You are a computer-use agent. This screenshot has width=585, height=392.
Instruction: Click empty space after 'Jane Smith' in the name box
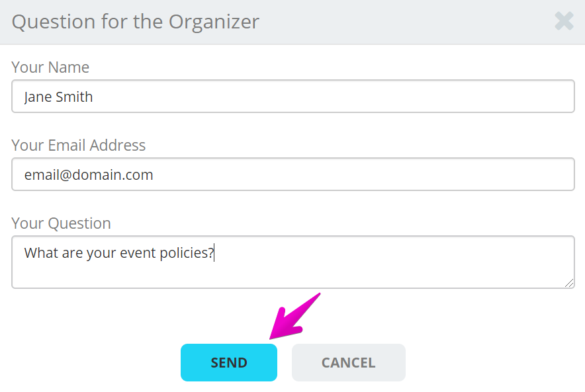pyautogui.click(x=332, y=96)
